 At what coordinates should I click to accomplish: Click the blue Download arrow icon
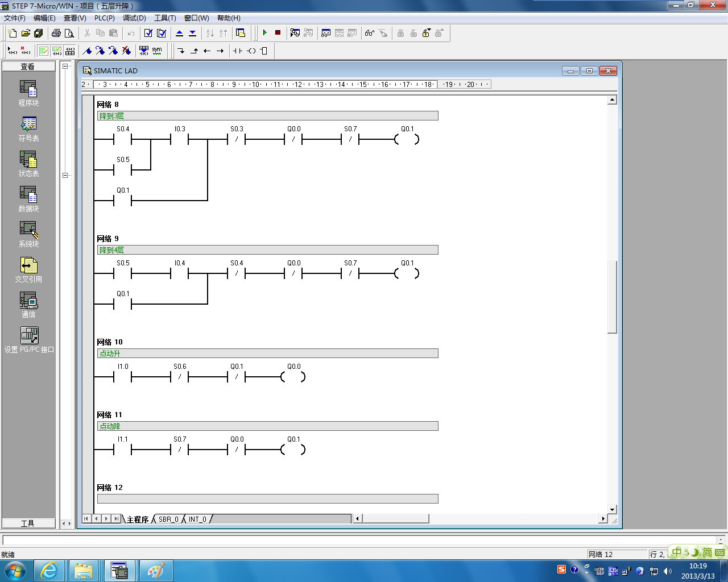click(192, 33)
